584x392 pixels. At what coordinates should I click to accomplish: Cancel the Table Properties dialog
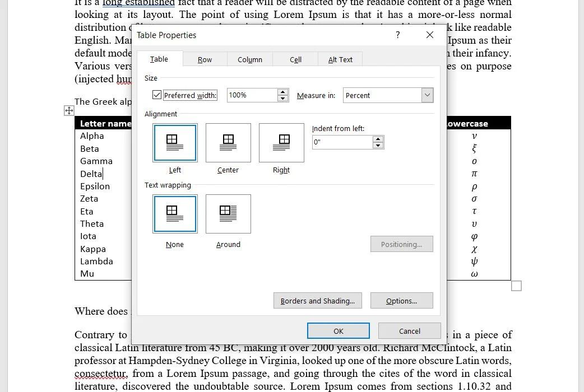tap(409, 330)
